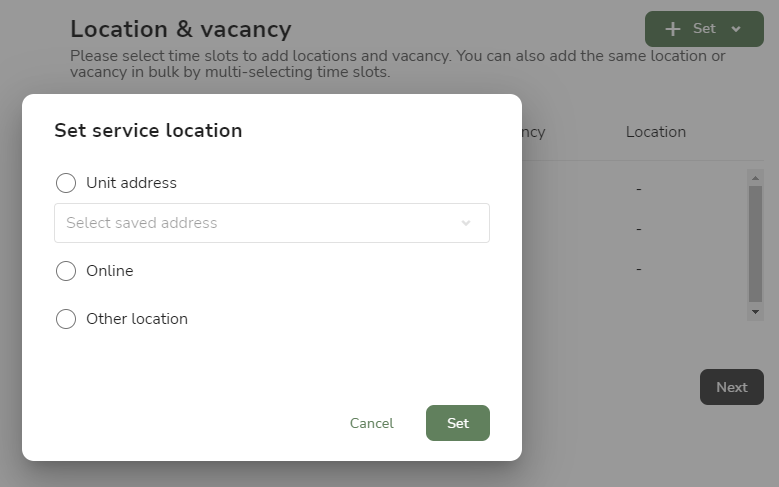Viewport: 779px width, 487px height.
Task: Select the Unit address radio button
Action: (x=66, y=183)
